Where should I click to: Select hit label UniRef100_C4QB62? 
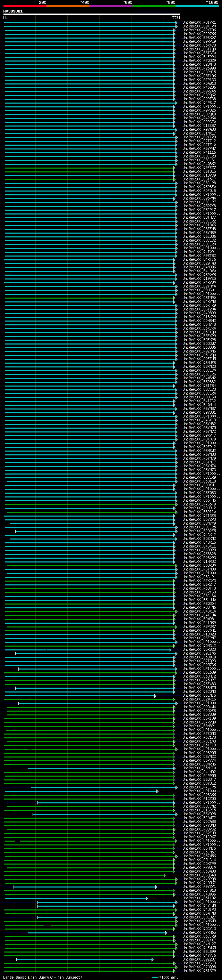[x=199, y=164]
